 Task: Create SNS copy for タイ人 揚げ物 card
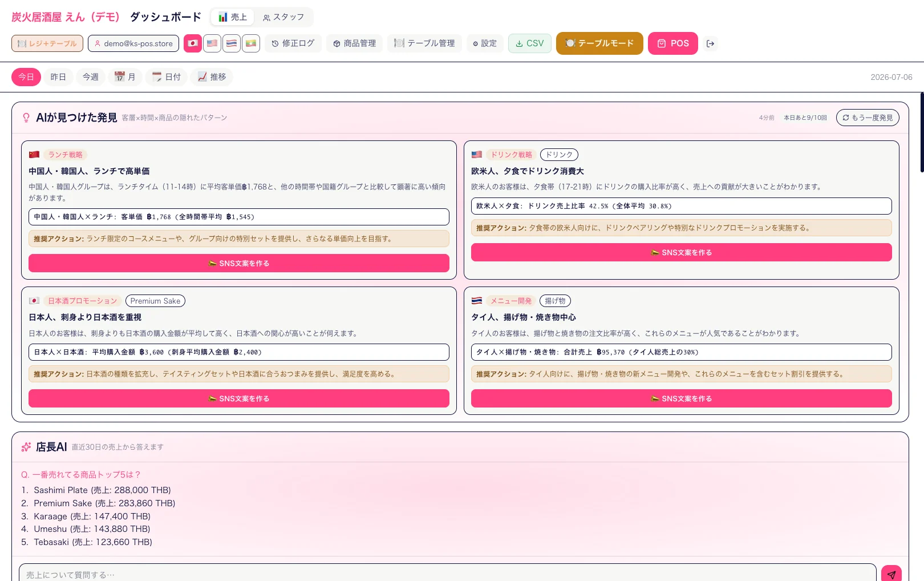click(x=682, y=398)
